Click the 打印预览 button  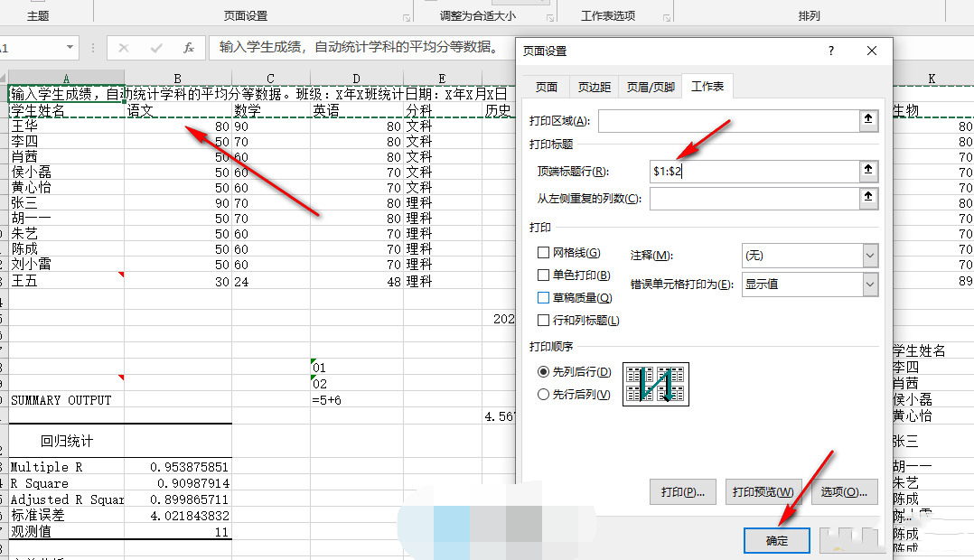click(x=763, y=492)
